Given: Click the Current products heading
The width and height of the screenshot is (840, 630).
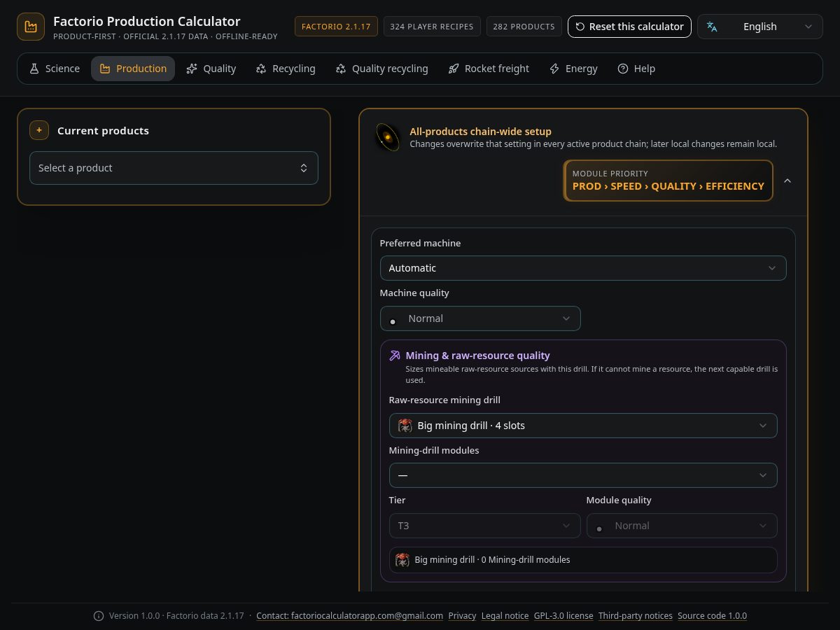Looking at the screenshot, I should coord(103,131).
